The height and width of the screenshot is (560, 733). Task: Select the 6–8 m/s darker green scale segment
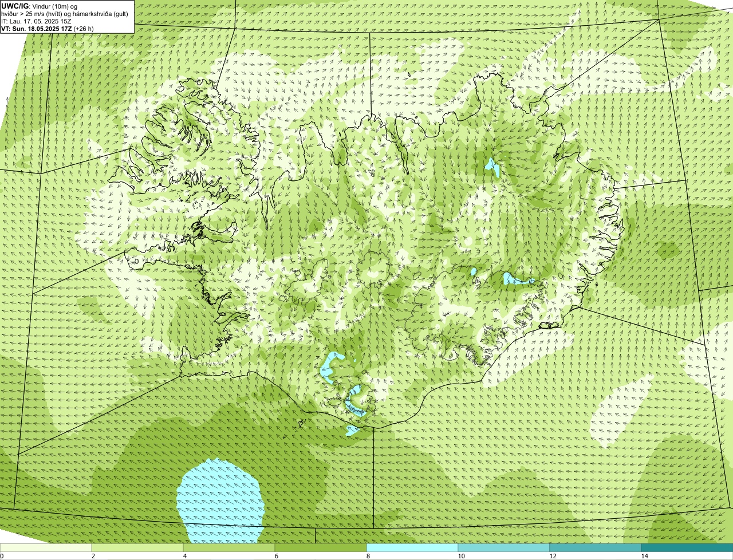point(321,547)
